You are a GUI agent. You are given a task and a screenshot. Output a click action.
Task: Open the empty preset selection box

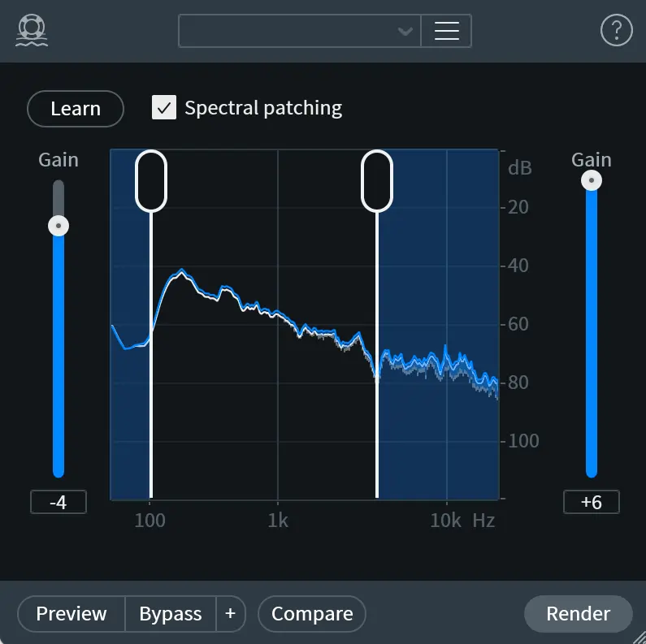coord(300,31)
